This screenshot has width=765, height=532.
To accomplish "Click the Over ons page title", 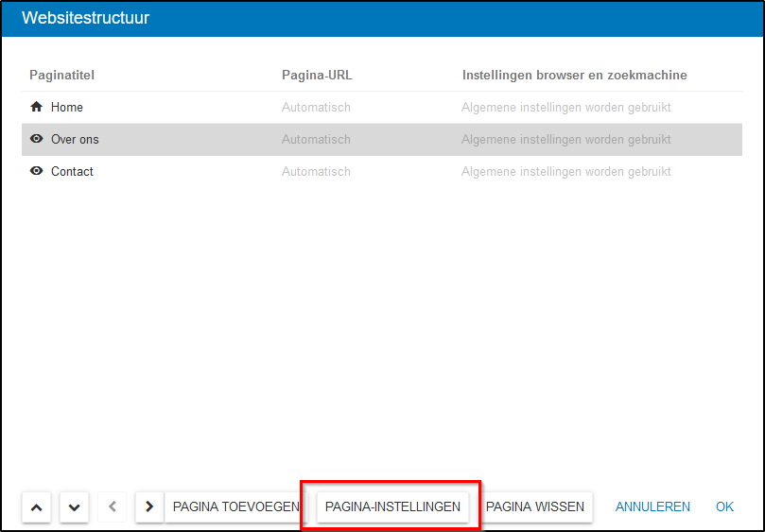I will [75, 140].
